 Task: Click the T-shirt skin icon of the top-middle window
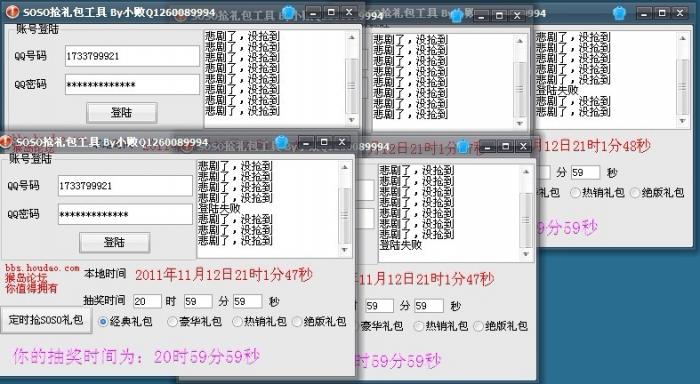pos(457,16)
